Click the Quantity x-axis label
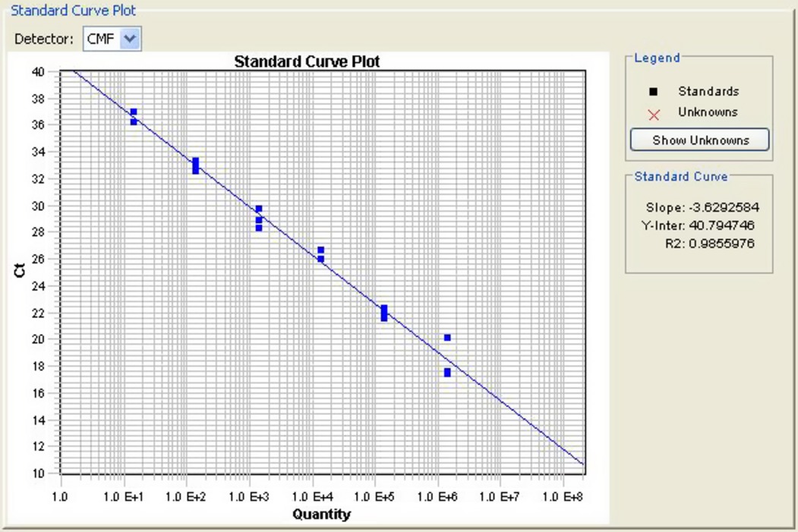Image resolution: width=798 pixels, height=532 pixels. click(322, 515)
